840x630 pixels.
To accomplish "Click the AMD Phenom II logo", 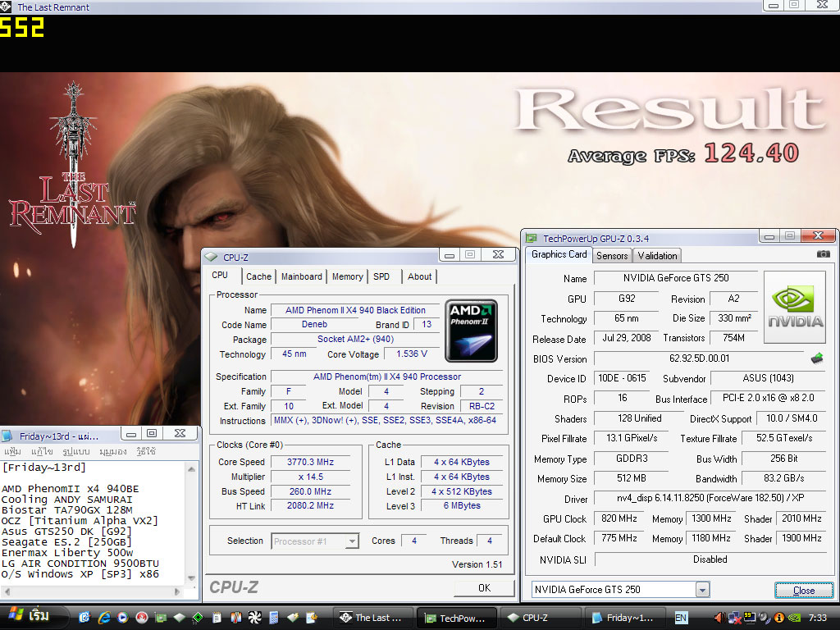I will click(471, 331).
